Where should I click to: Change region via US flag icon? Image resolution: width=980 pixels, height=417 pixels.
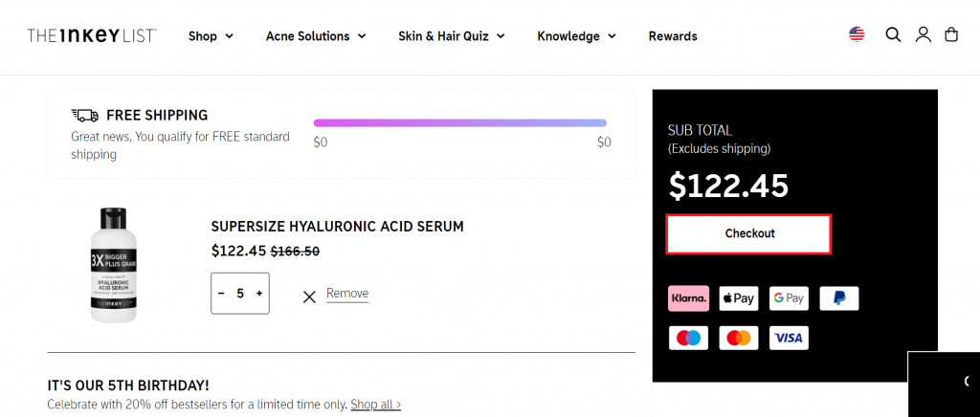pos(857,34)
